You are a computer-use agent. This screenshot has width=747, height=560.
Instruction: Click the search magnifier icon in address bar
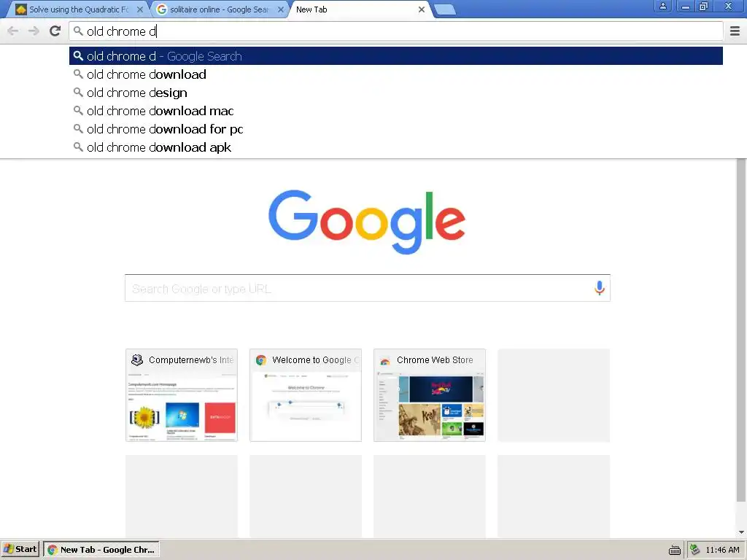78,31
